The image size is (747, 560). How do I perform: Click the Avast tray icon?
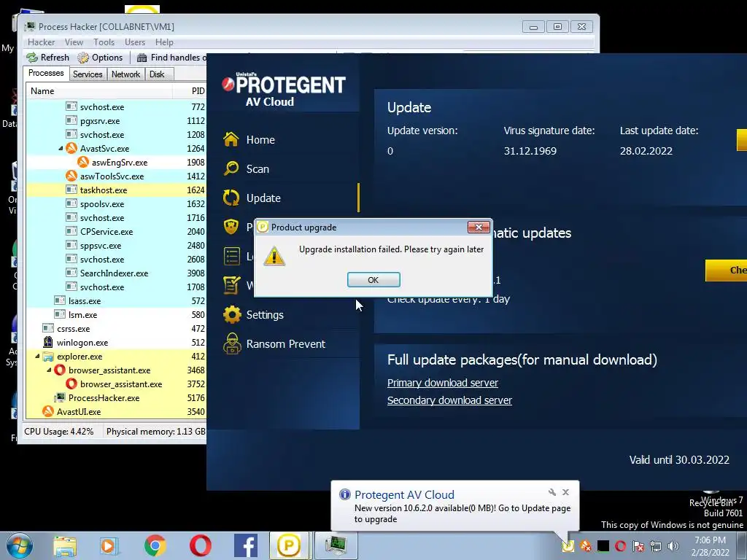[586, 545]
